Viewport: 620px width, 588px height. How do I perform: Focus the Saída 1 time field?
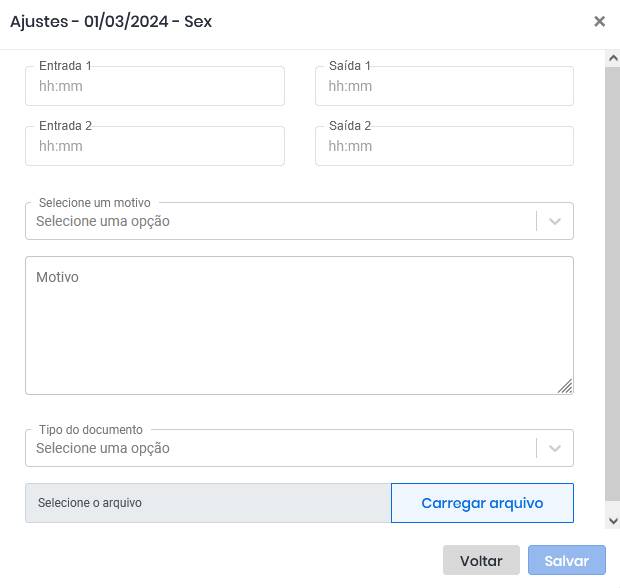click(444, 86)
